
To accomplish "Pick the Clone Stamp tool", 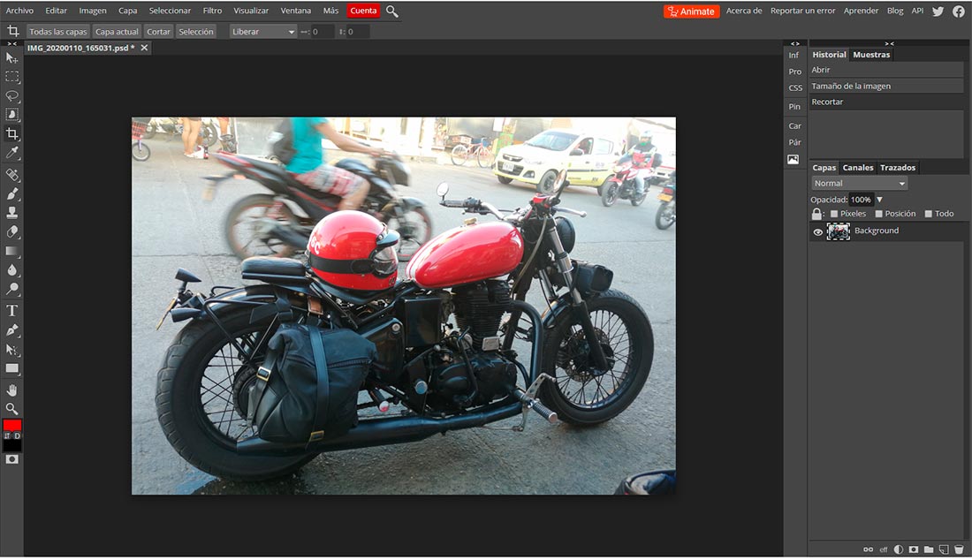I will (12, 213).
